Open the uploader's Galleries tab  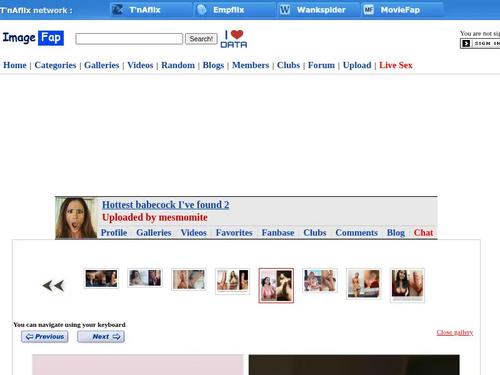click(x=154, y=233)
